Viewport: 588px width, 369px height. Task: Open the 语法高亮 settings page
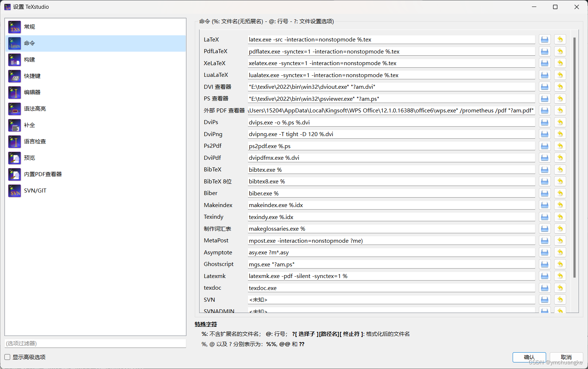pyautogui.click(x=95, y=109)
